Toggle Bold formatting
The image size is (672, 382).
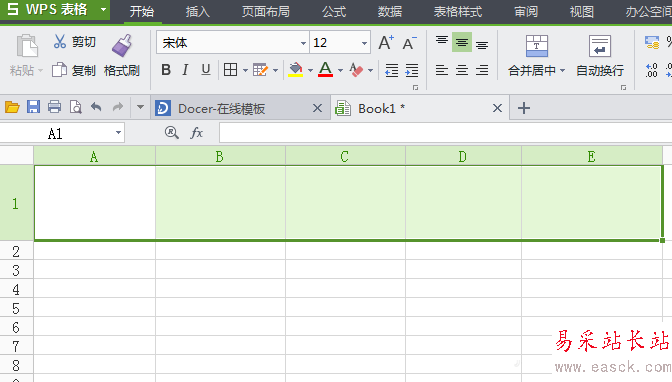[166, 69]
